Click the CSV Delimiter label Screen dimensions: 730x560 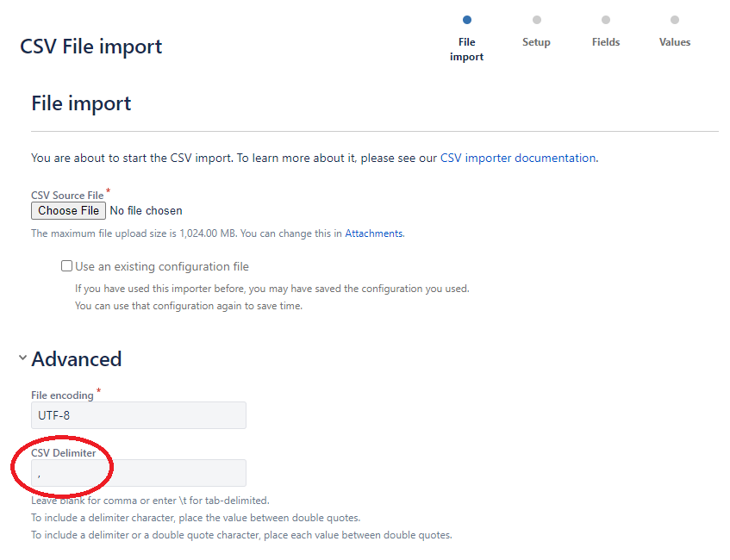64,452
